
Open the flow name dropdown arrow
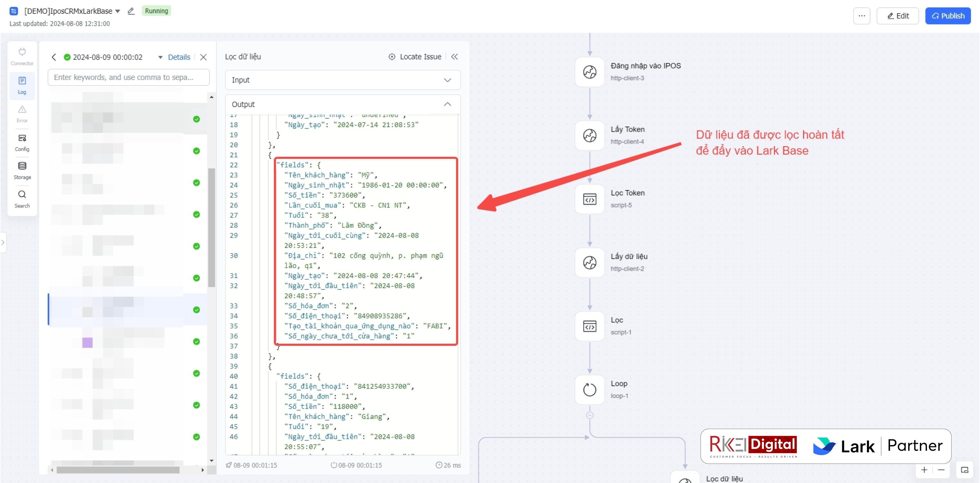118,11
